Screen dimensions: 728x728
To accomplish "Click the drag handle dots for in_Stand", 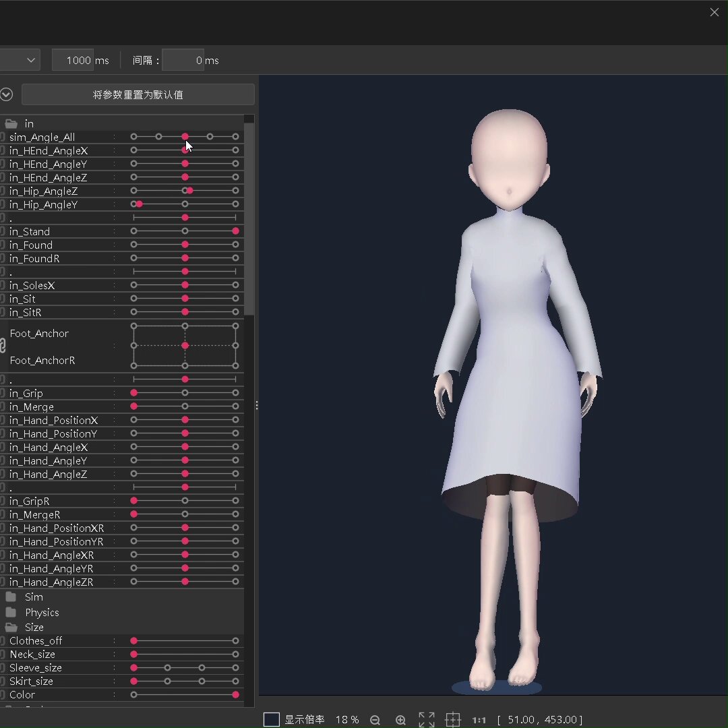I will coord(114,231).
